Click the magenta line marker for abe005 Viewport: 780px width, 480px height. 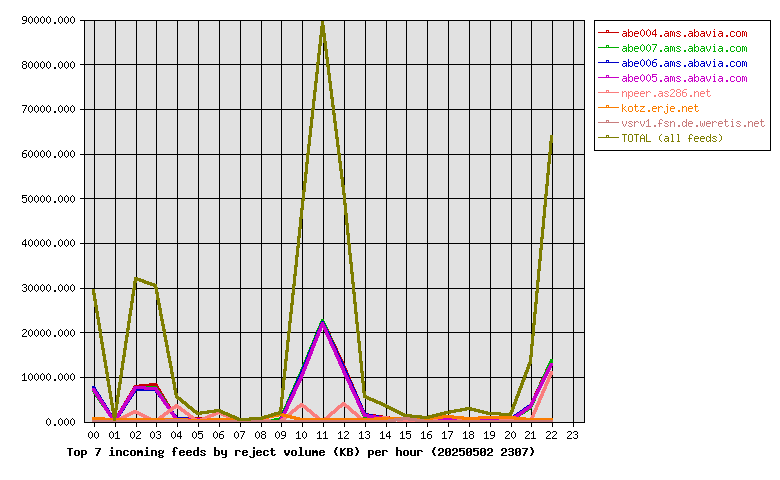(x=608, y=77)
